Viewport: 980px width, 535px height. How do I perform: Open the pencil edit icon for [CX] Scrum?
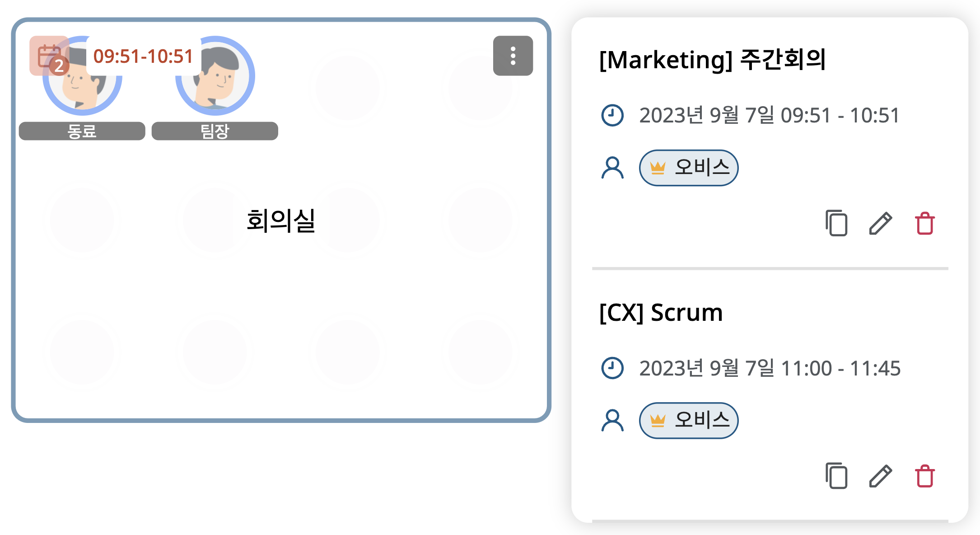[880, 476]
